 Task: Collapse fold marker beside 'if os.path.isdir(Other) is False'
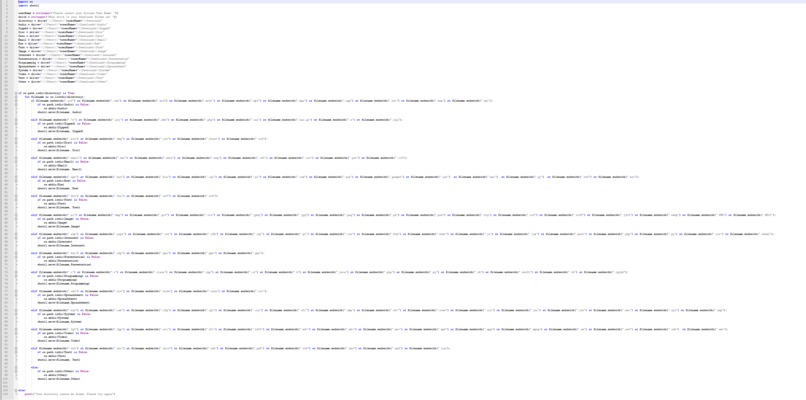[x=16, y=371]
